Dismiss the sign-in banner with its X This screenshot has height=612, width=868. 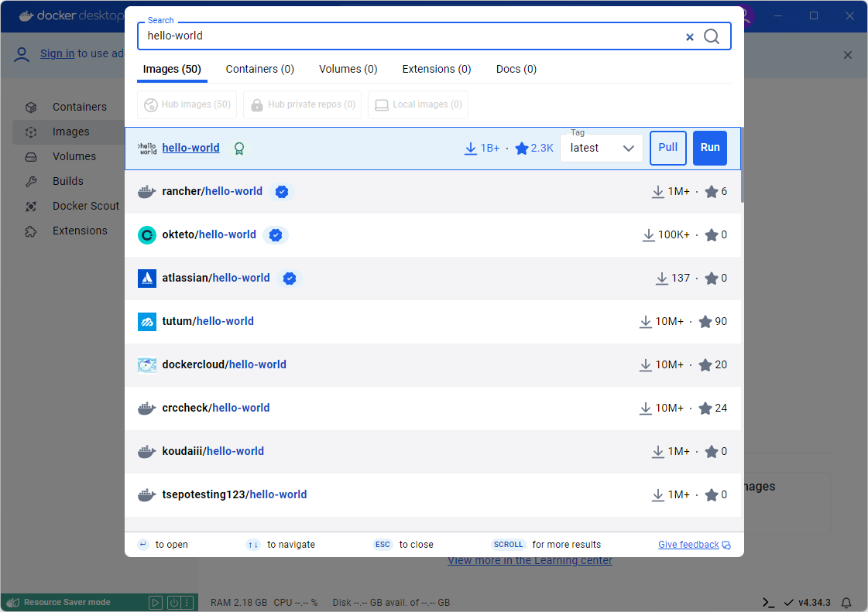tap(848, 55)
